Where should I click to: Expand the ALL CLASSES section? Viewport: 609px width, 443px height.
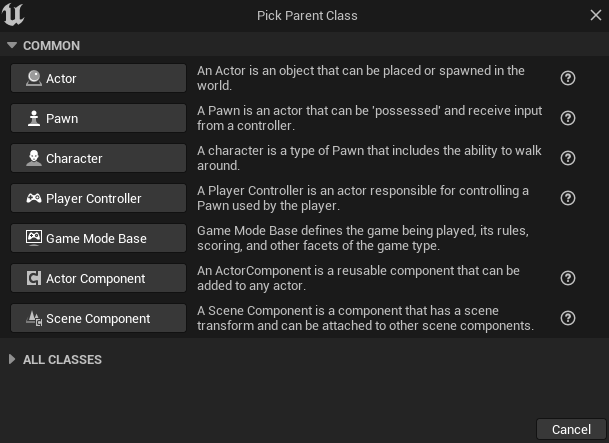click(12, 360)
